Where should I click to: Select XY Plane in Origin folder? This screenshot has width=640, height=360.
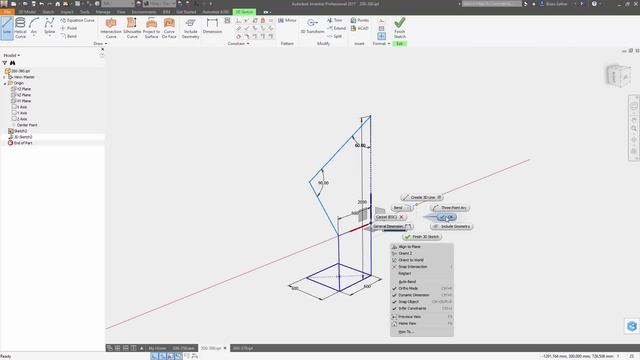21,101
